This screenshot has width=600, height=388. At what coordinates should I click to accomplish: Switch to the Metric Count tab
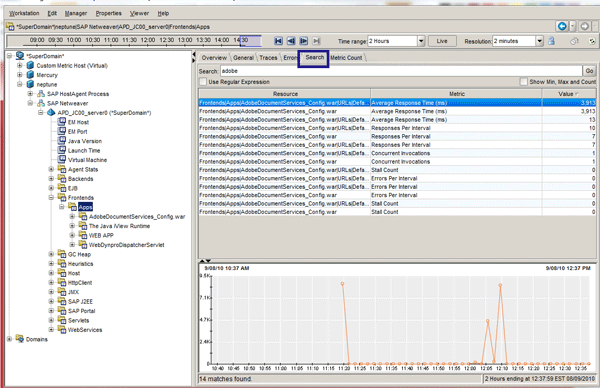[346, 58]
